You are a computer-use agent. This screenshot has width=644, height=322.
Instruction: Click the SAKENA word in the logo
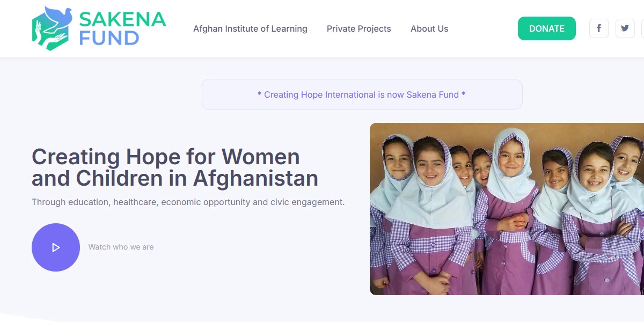click(x=123, y=19)
